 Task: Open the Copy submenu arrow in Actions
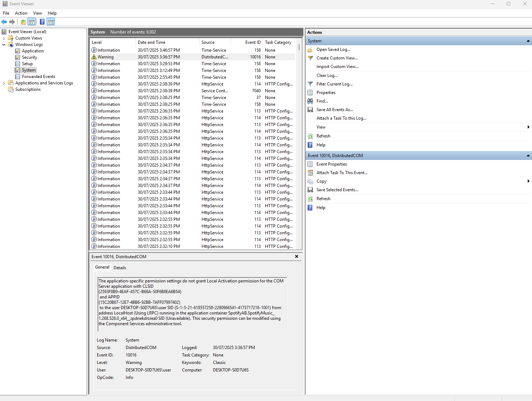528,181
